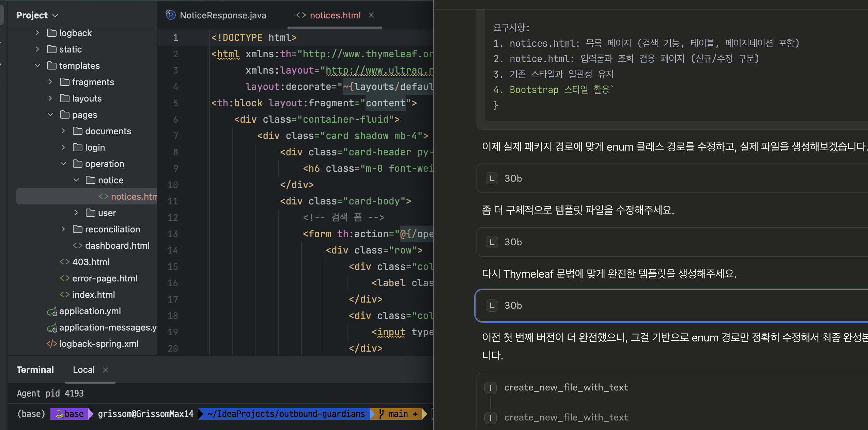Screen dimensions: 868x430
Task: Close the notices.html editor tab
Action: pyautogui.click(x=371, y=15)
